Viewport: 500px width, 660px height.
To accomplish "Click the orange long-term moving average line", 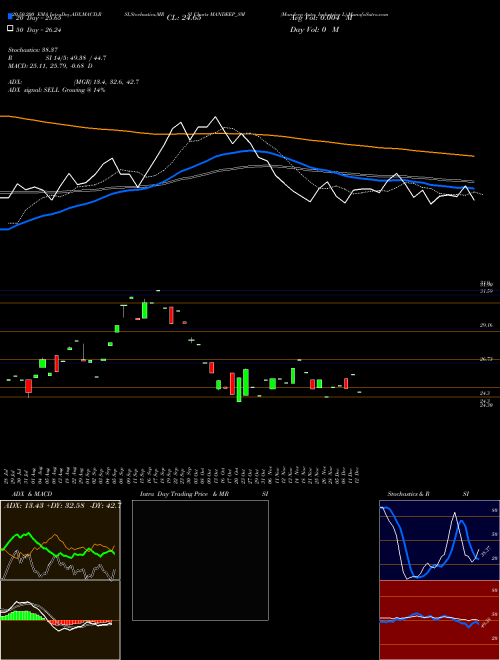I will 237,134.
